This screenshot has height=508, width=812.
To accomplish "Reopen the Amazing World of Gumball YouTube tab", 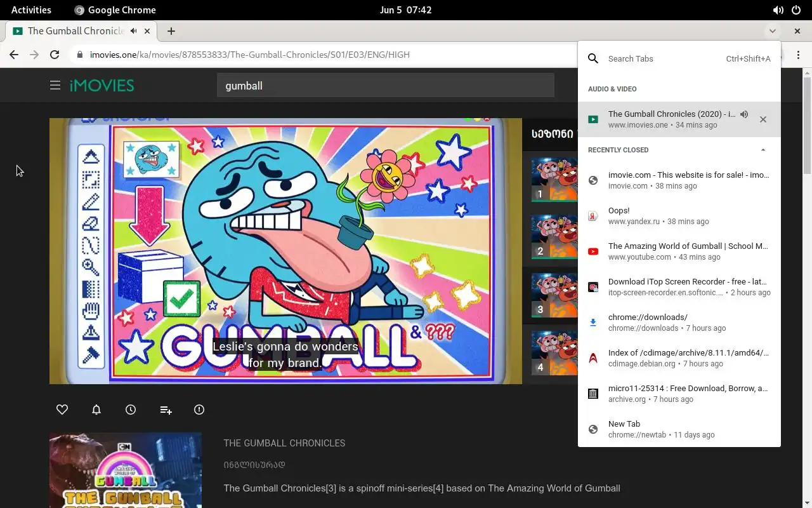I will click(x=679, y=251).
